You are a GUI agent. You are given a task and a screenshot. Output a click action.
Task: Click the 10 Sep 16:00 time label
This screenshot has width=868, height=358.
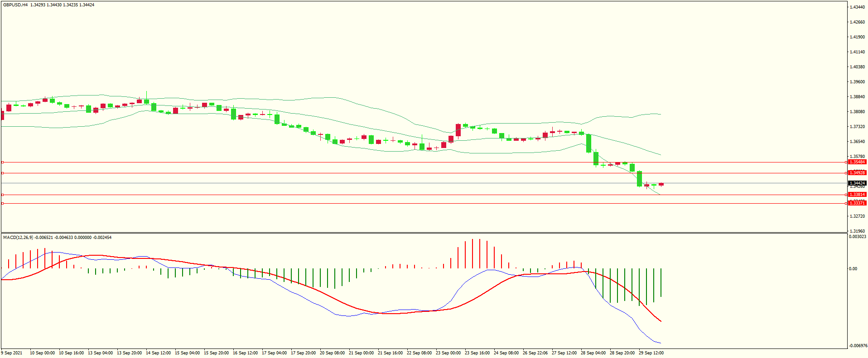pos(71,353)
